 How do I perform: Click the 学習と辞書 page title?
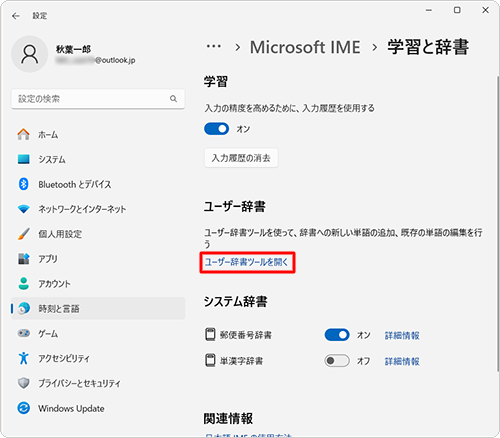pos(428,47)
